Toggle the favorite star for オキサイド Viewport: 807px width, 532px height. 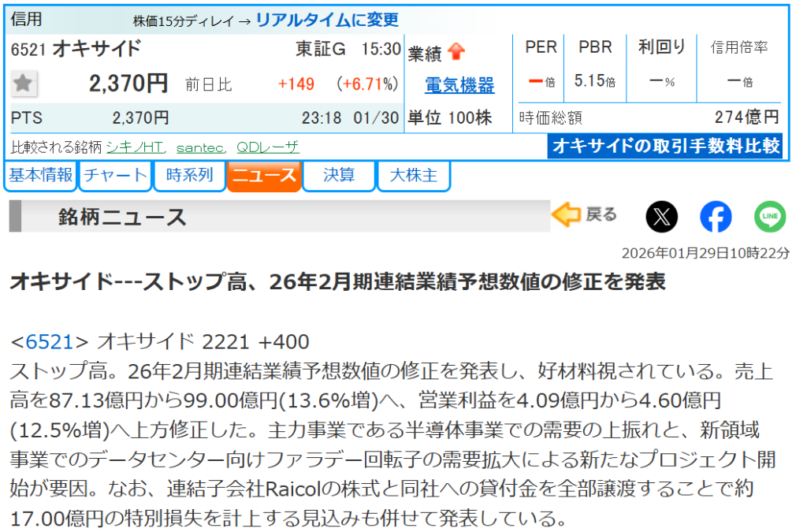pyautogui.click(x=25, y=84)
